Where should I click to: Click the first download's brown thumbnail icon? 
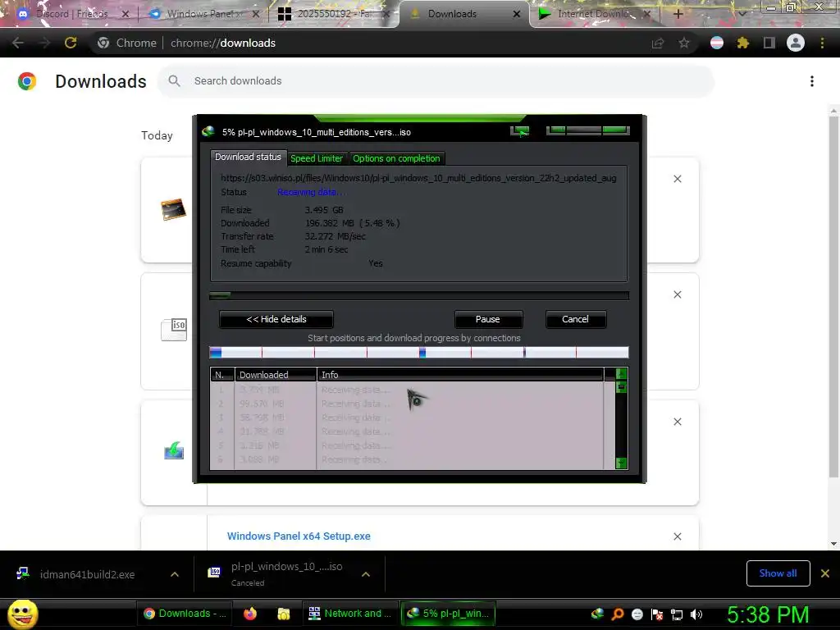point(174,209)
